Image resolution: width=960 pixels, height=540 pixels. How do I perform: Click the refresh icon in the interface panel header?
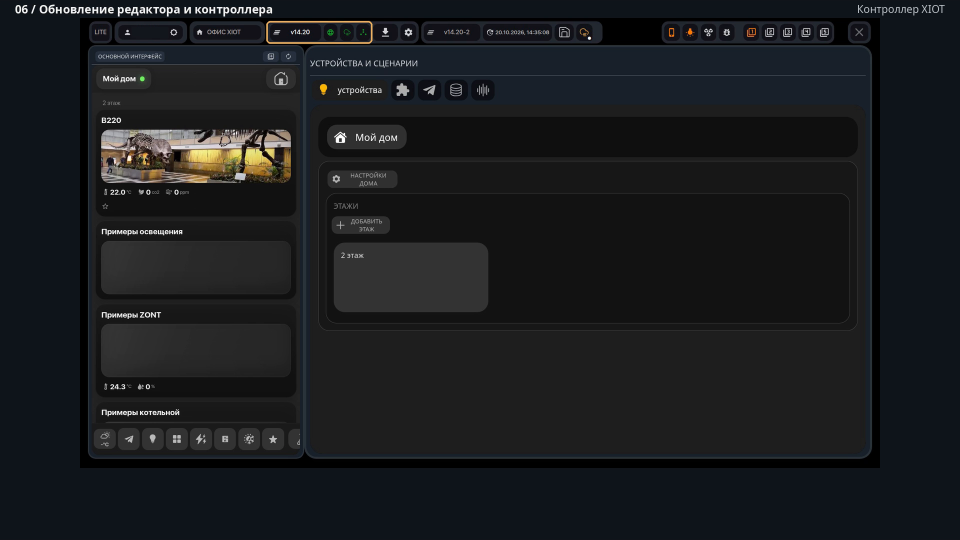coord(288,56)
